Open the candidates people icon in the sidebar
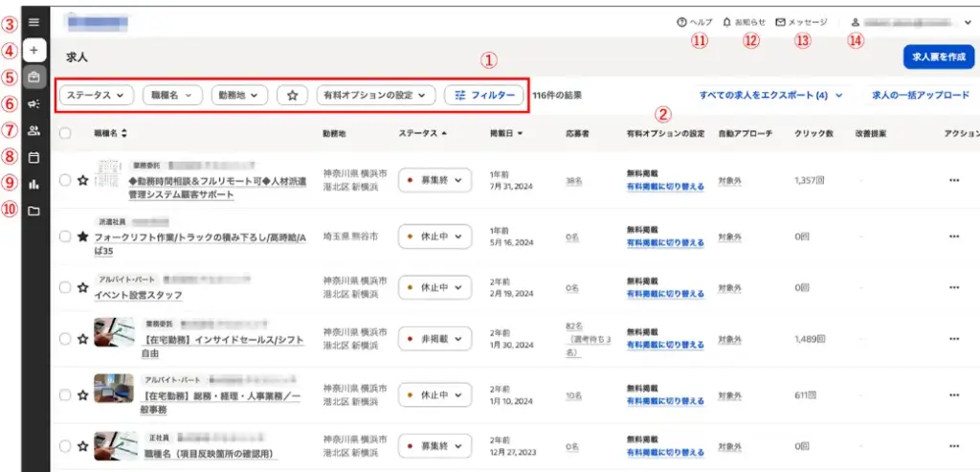This screenshot has width=980, height=472. coord(34,131)
